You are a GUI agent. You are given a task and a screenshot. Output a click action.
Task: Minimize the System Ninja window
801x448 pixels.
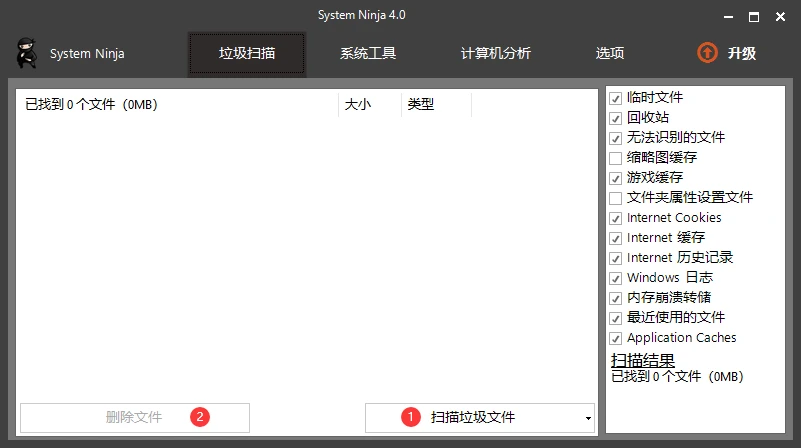coord(728,17)
